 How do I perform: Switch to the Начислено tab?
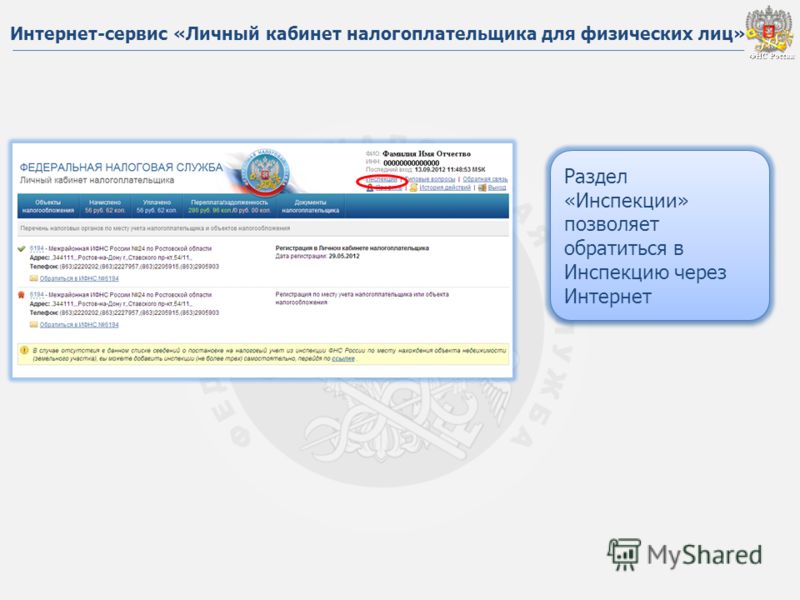pos(105,206)
